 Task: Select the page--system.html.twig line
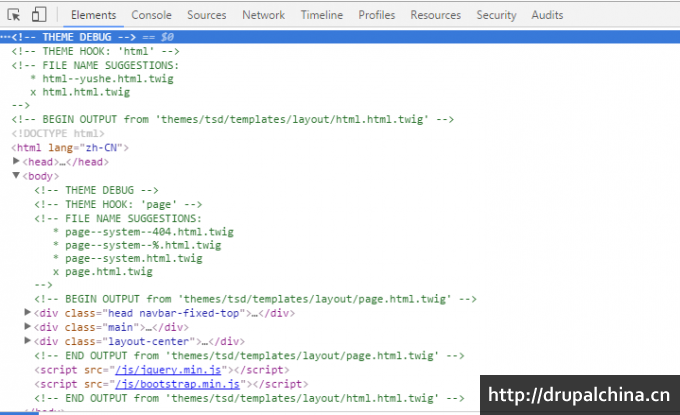point(128,259)
